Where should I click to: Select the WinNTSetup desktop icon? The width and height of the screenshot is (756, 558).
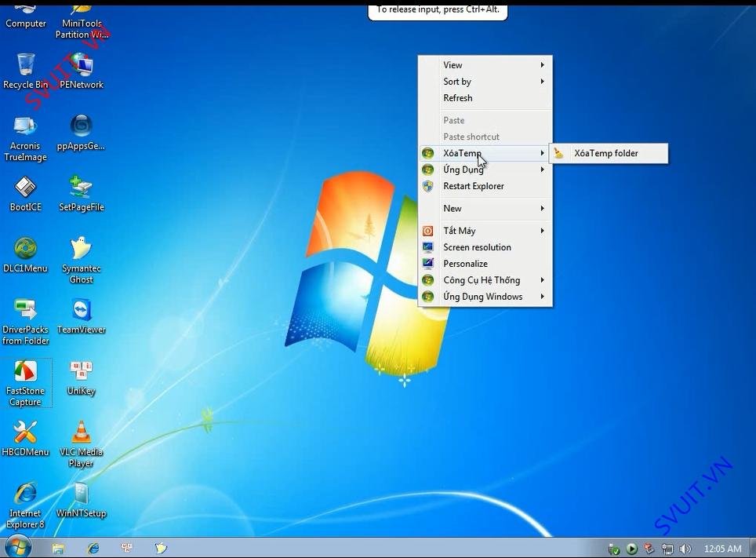pos(81,500)
